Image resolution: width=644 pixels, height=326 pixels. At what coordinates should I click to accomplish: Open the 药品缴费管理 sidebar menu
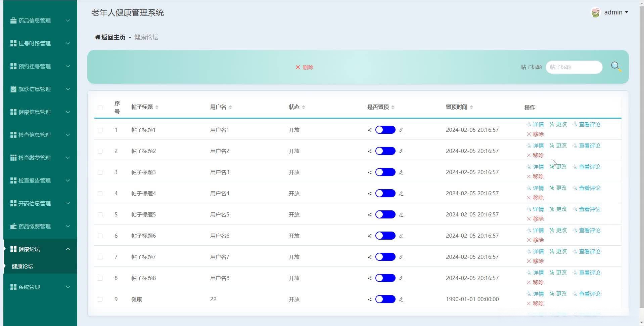[x=40, y=226]
